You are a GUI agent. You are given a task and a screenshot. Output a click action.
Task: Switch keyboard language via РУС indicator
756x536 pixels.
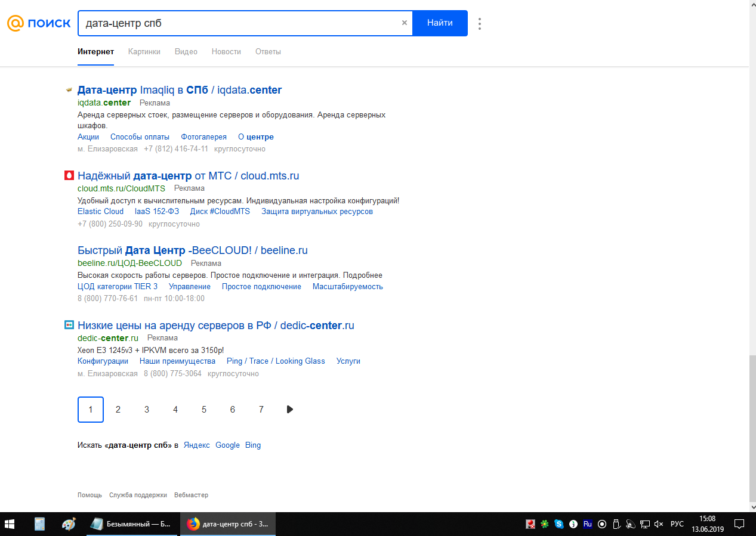point(677,524)
